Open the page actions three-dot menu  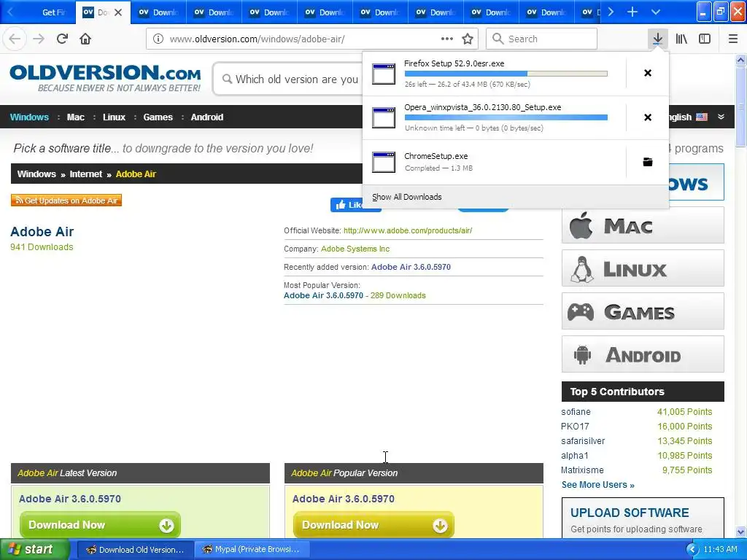[447, 39]
